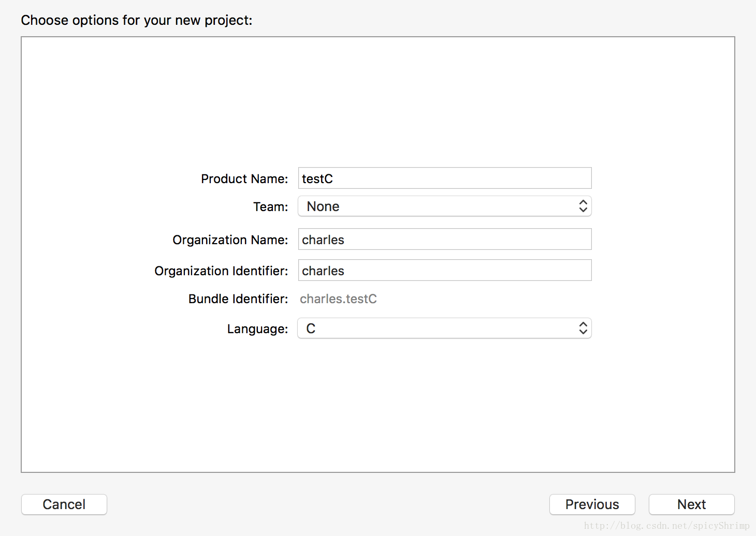Proceed with the Next button
Viewport: 756px width, 536px height.
[x=691, y=504]
